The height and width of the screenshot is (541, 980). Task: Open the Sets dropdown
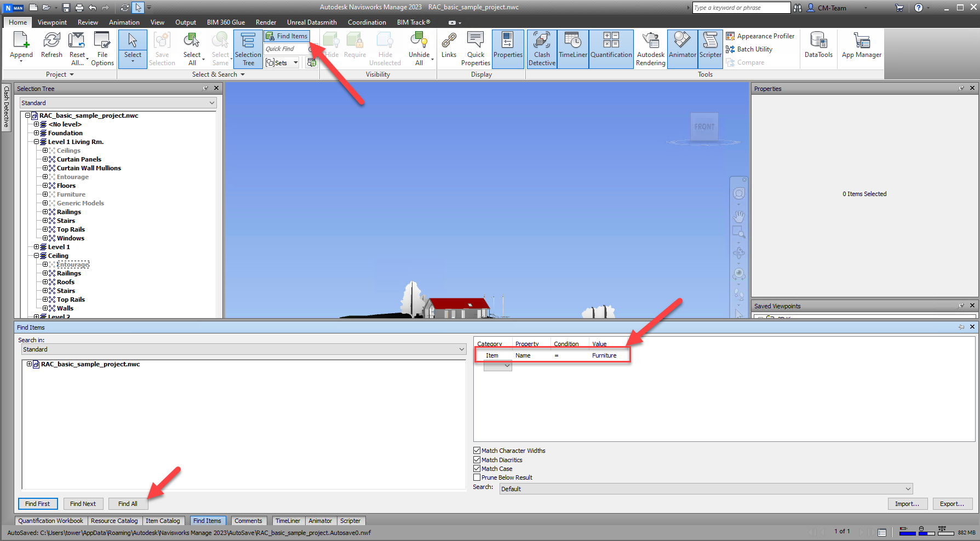coord(282,63)
